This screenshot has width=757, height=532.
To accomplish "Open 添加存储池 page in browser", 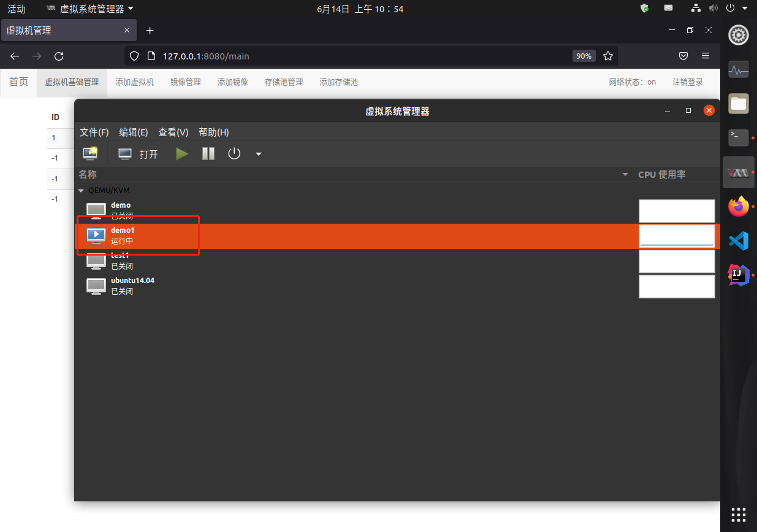I will point(338,82).
